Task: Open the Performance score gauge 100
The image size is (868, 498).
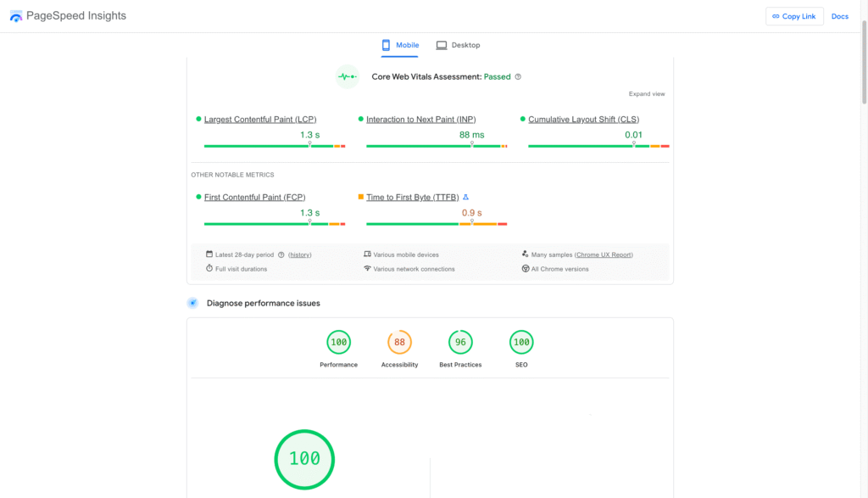Action: (x=338, y=343)
